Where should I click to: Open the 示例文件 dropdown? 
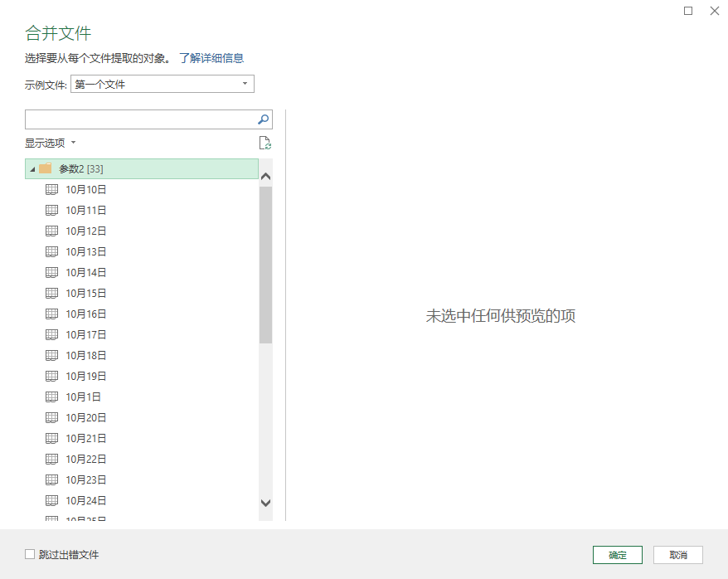[x=163, y=84]
